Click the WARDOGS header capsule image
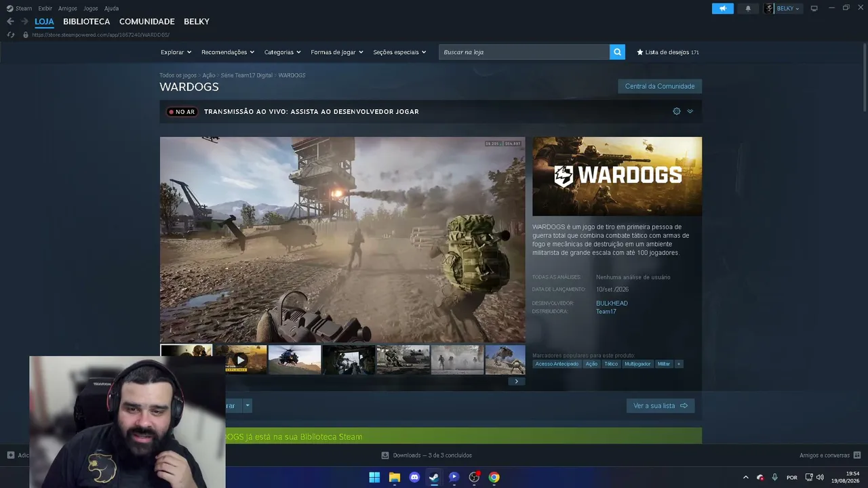The image size is (868, 488). click(x=617, y=176)
